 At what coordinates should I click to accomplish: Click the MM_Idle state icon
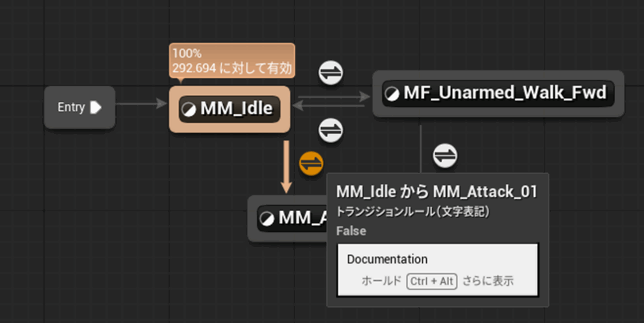[x=188, y=109]
